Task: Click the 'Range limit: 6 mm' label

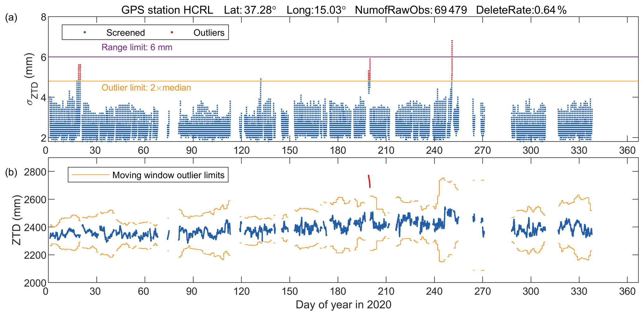Action: click(x=137, y=47)
